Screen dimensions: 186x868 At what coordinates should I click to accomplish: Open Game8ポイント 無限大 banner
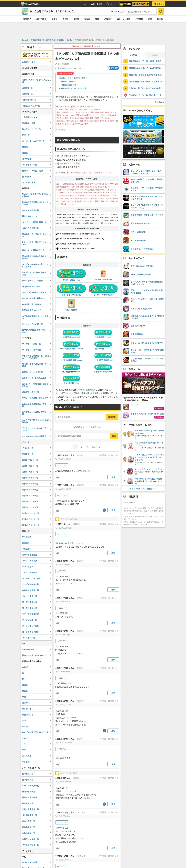144,121
